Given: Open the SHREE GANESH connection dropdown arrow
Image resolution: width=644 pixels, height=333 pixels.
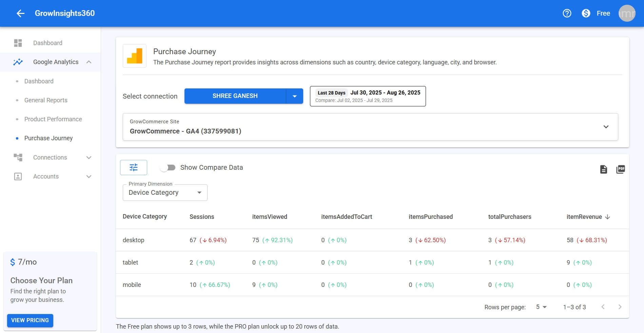Looking at the screenshot, I should [x=295, y=96].
